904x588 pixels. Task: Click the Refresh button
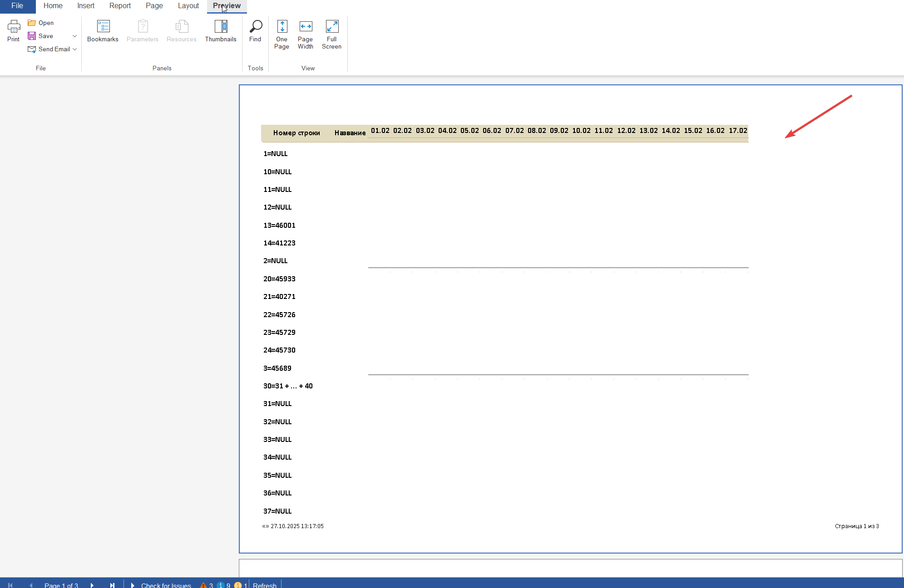click(x=265, y=585)
